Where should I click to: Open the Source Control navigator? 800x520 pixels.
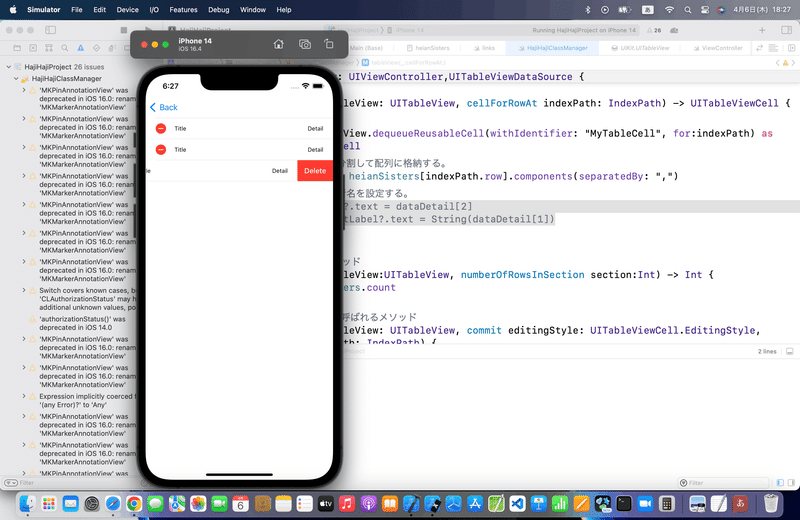pyautogui.click(x=33, y=48)
